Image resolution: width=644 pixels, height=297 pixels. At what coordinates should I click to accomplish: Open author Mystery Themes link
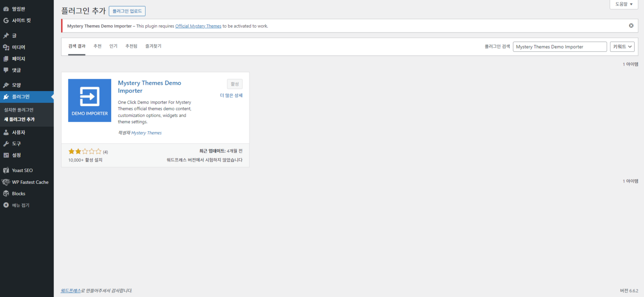[x=146, y=133]
